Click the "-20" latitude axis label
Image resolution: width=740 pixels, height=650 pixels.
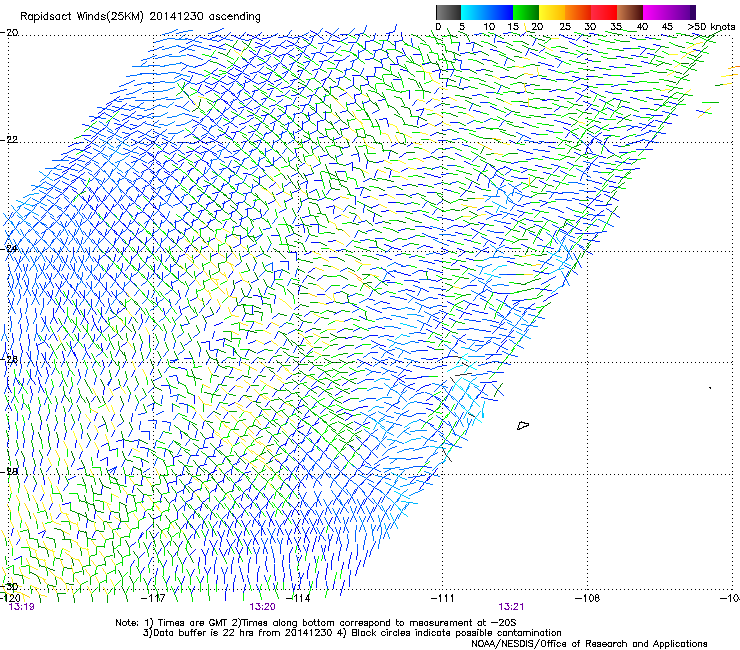(x=9, y=33)
